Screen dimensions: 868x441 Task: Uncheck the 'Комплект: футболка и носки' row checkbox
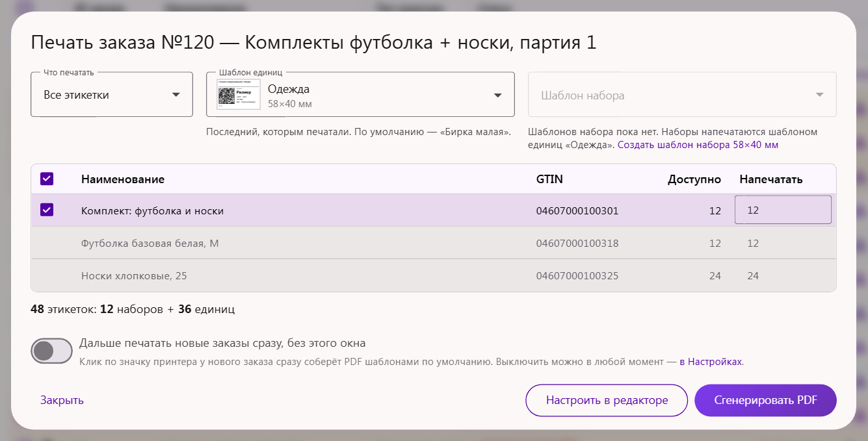pyautogui.click(x=47, y=210)
